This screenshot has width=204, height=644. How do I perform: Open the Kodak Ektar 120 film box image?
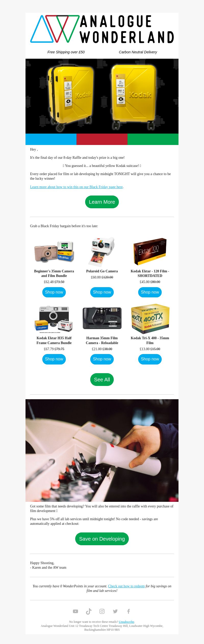coord(150,252)
